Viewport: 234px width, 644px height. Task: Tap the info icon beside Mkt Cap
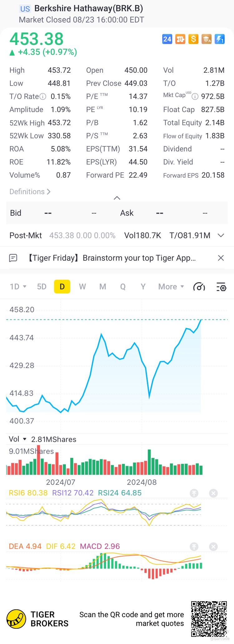pyautogui.click(x=195, y=96)
